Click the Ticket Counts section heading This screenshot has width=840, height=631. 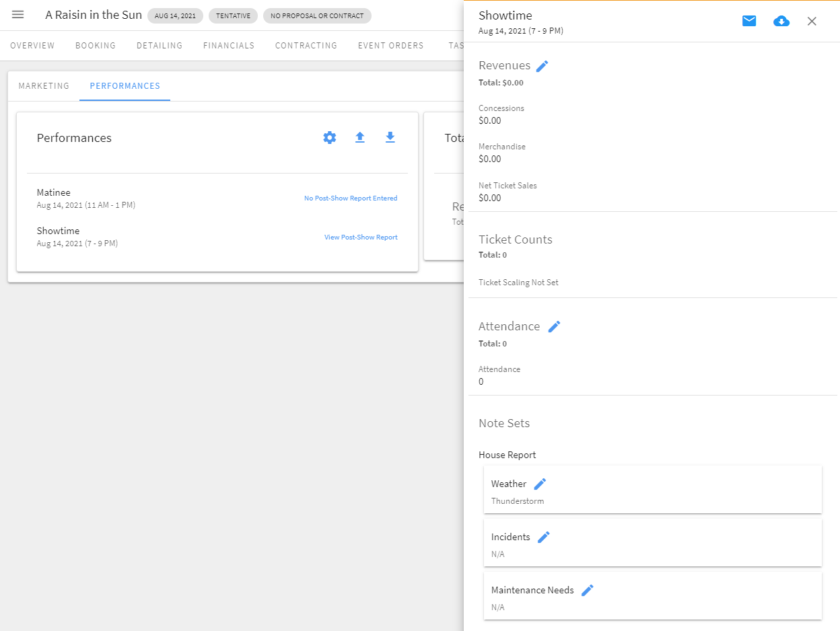click(x=516, y=239)
